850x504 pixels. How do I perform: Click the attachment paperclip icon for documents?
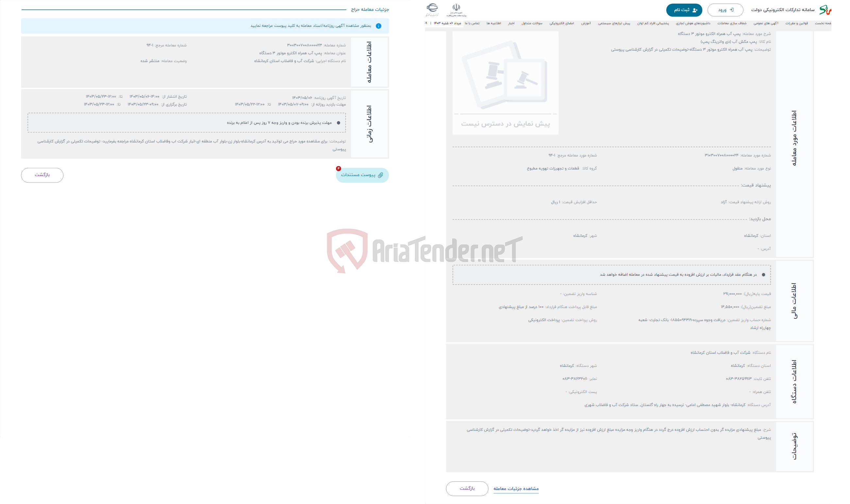pyautogui.click(x=382, y=175)
